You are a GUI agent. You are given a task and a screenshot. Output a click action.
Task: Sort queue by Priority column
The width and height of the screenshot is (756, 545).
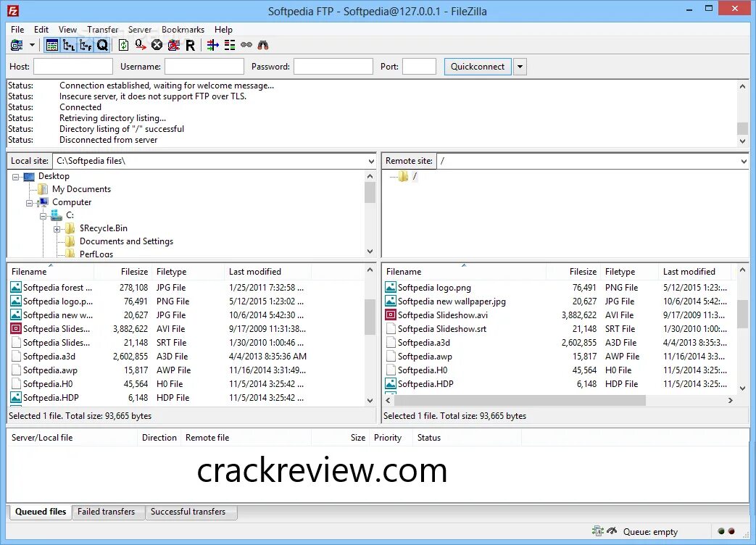391,438
